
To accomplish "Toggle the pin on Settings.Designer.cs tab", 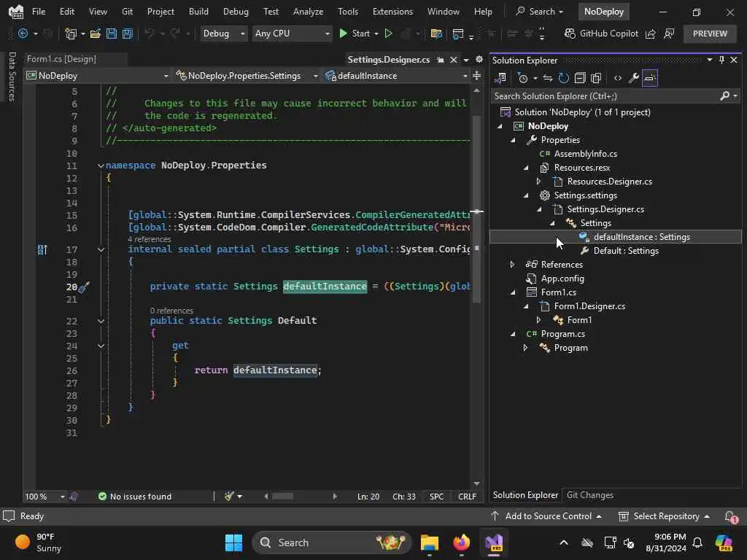I will [441, 60].
